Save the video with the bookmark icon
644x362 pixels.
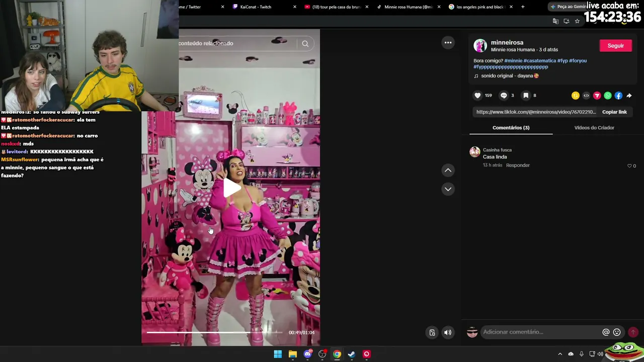[x=525, y=96]
